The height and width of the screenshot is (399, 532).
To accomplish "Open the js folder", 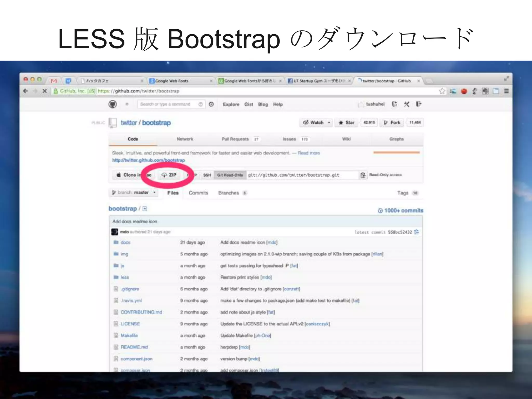I will pyautogui.click(x=122, y=266).
